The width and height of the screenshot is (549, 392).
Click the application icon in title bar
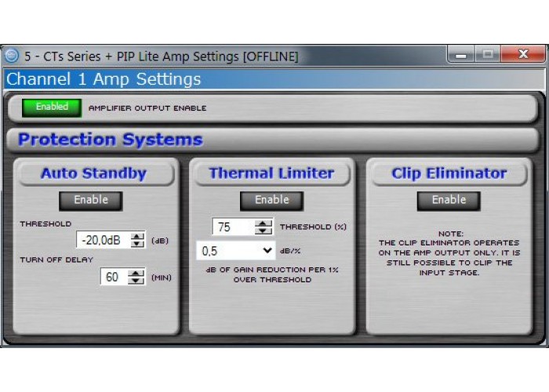click(x=12, y=56)
